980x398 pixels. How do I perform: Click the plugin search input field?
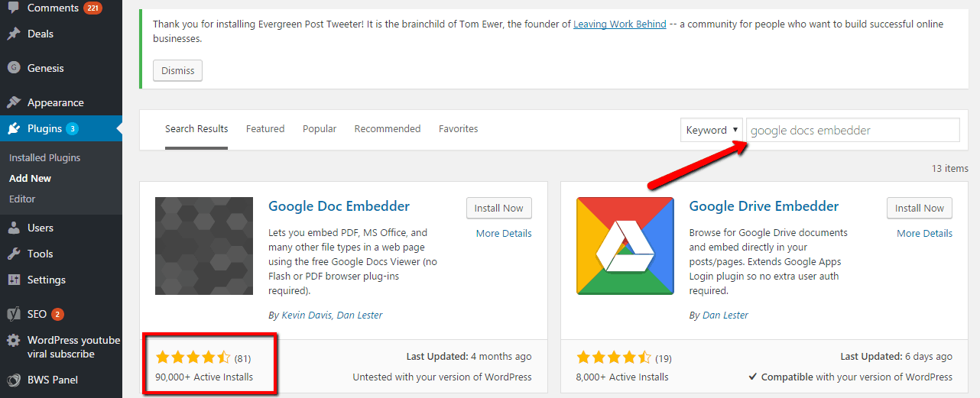853,130
